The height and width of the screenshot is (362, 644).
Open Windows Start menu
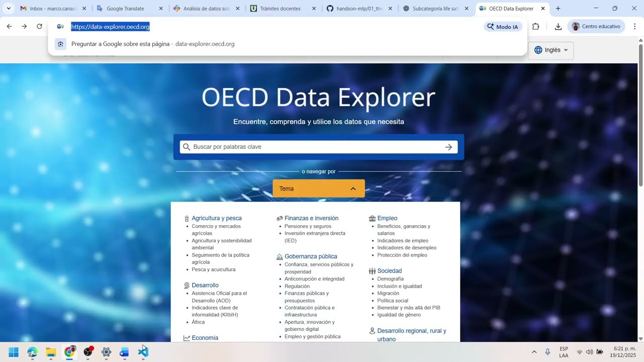[x=14, y=352]
